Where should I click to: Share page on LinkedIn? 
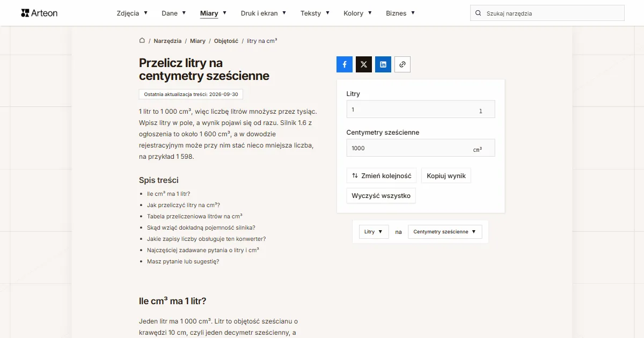[383, 64]
